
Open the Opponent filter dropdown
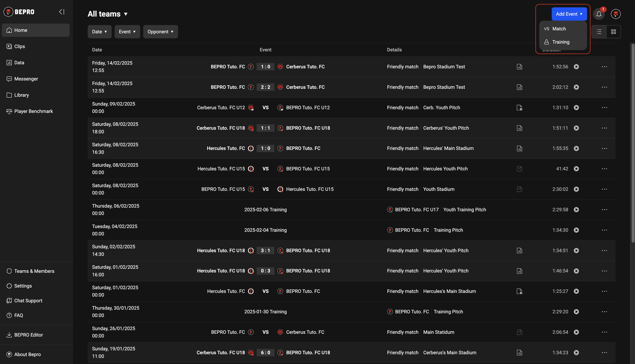[160, 32]
